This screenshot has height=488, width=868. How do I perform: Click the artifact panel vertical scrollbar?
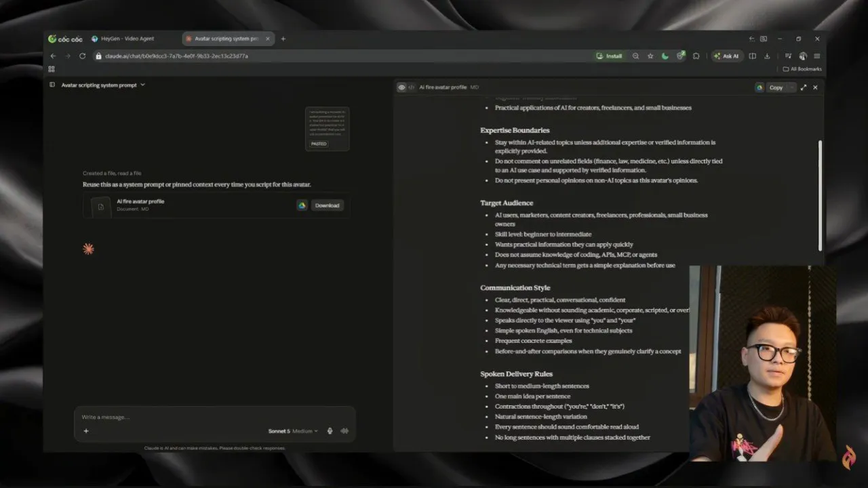click(x=820, y=195)
